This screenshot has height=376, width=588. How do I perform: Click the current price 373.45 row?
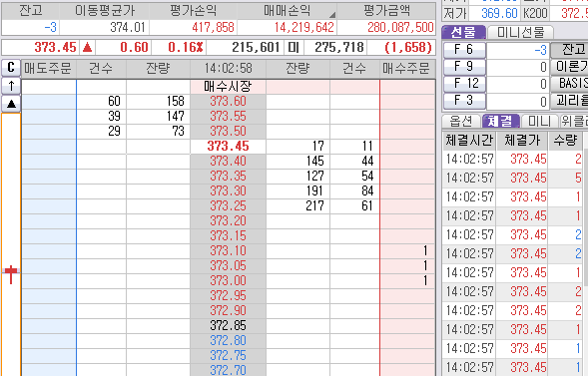coord(228,146)
